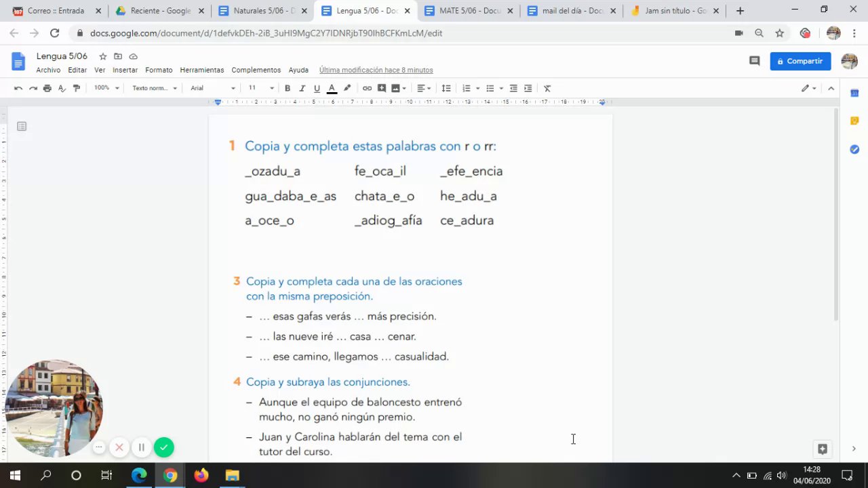The height and width of the screenshot is (488, 868).
Task: Decrease the paragraph indent
Action: (x=513, y=88)
